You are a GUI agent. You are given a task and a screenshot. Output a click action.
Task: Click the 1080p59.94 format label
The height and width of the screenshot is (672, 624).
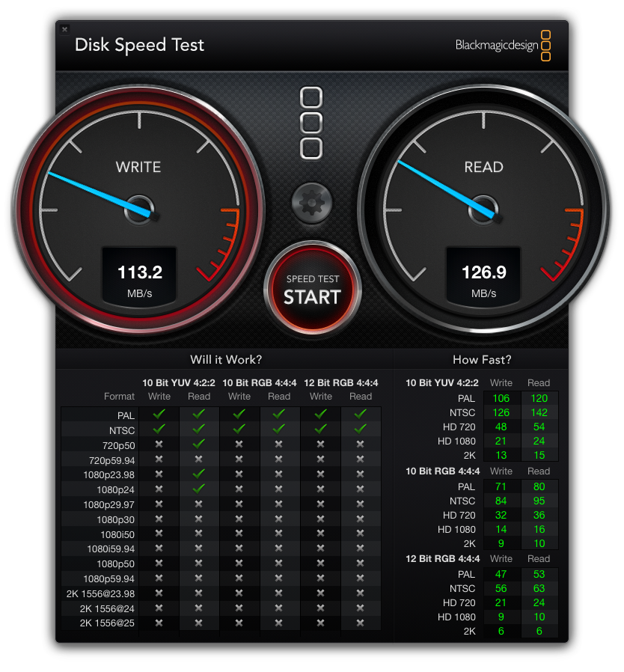coord(108,579)
